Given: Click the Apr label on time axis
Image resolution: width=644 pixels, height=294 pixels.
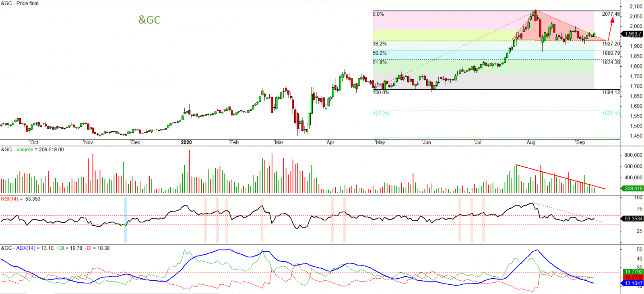Looking at the screenshot, I should pyautogui.click(x=330, y=142).
